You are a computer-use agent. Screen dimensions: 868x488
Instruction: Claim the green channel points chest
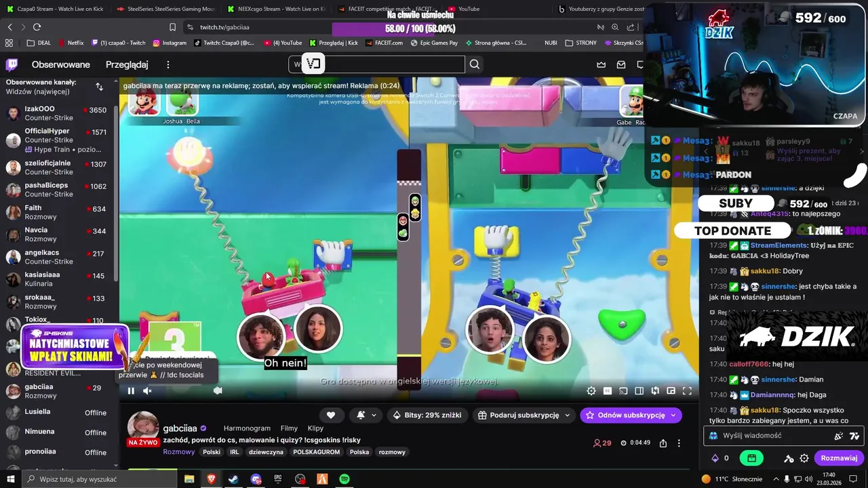click(x=751, y=458)
